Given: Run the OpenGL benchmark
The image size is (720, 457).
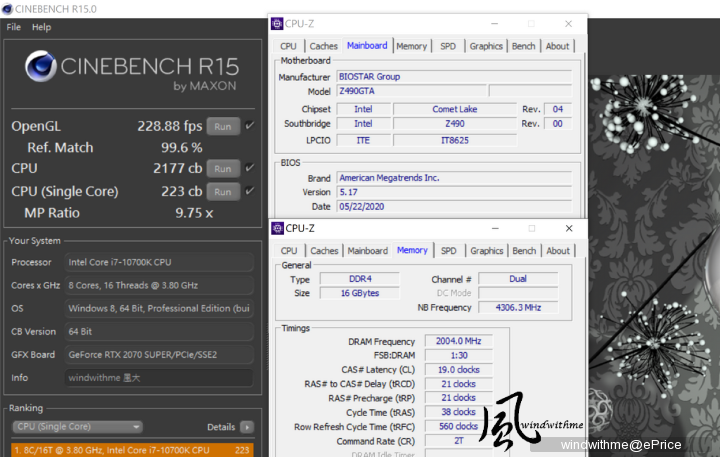Looking at the screenshot, I should [223, 126].
